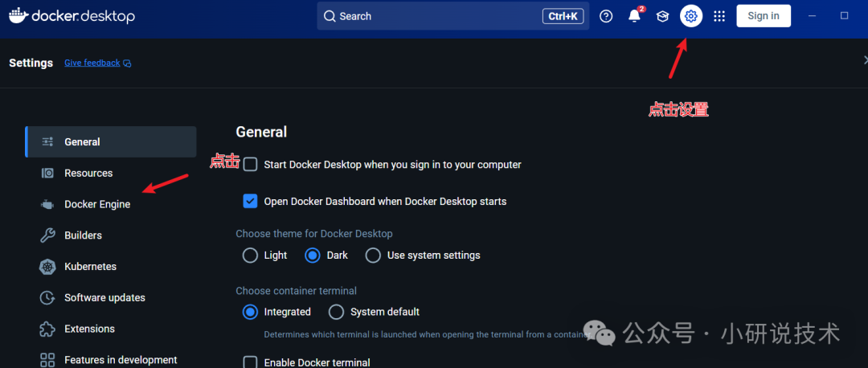The image size is (868, 368).
Task: Open the notifications bell icon
Action: coord(634,16)
